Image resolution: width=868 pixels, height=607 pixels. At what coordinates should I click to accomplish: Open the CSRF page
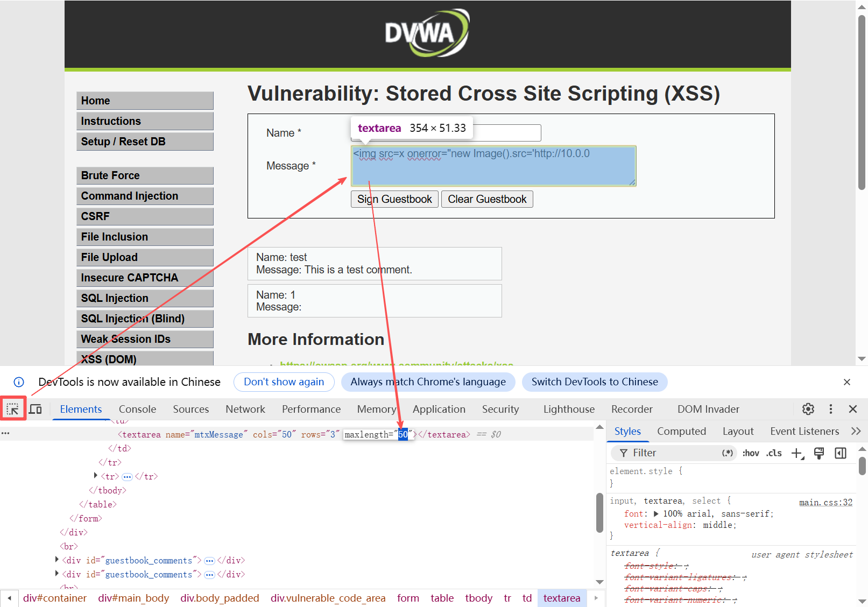coord(145,216)
